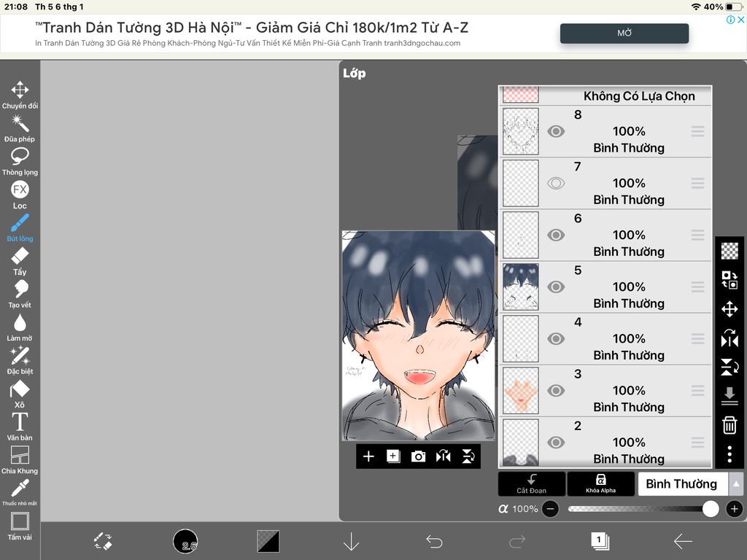The width and height of the screenshot is (747, 560).
Task: Select the Thòng lọng lasso tool
Action: tap(20, 162)
